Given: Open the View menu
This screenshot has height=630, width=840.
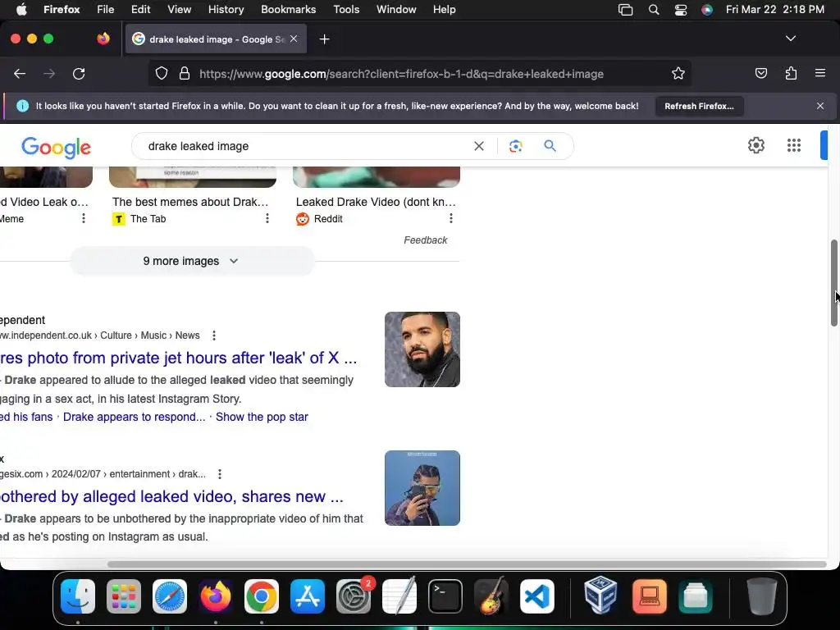Looking at the screenshot, I should pyautogui.click(x=179, y=10).
